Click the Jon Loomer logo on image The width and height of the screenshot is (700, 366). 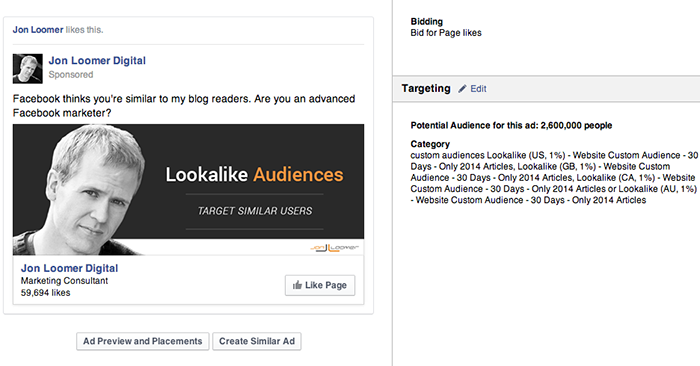pyautogui.click(x=334, y=248)
